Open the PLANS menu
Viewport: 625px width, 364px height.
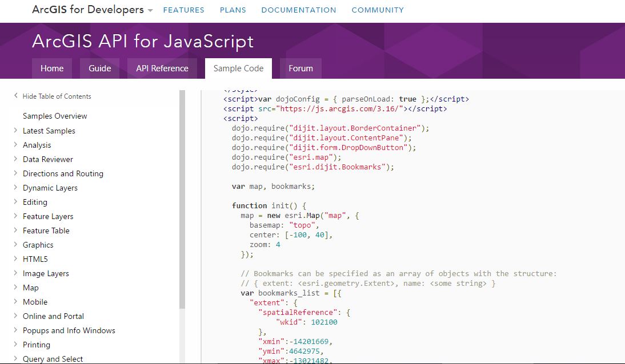click(x=233, y=10)
